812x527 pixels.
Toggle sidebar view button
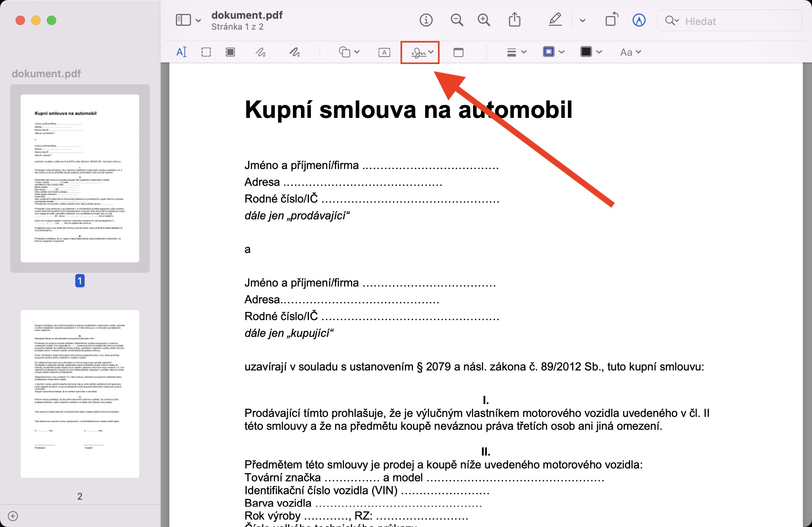coord(183,20)
